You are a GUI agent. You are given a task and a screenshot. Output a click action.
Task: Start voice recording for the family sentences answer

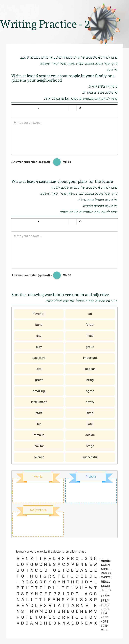57,162
